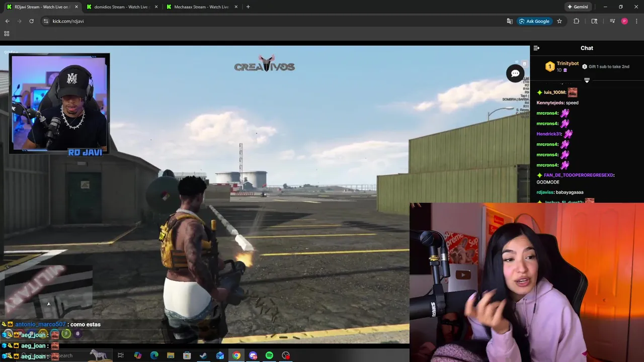The image size is (644, 362).
Task: Open File Explorer from the taskbar
Action: pyautogui.click(x=171, y=355)
